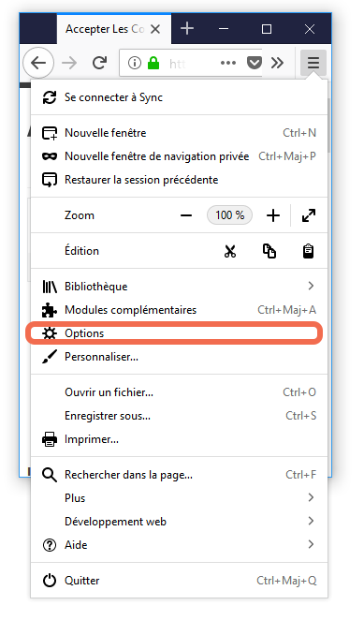The width and height of the screenshot is (364, 620).
Task: Expand the Développement web submenu
Action: coord(179,522)
